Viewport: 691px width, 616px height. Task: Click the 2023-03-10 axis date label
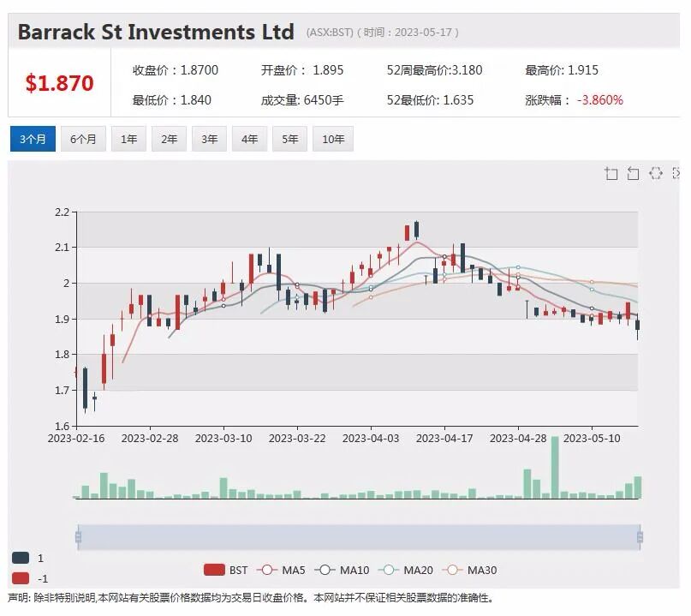point(223,439)
